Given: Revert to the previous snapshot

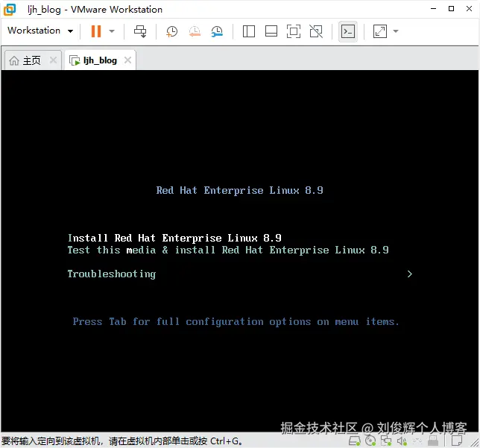Looking at the screenshot, I should (x=195, y=31).
